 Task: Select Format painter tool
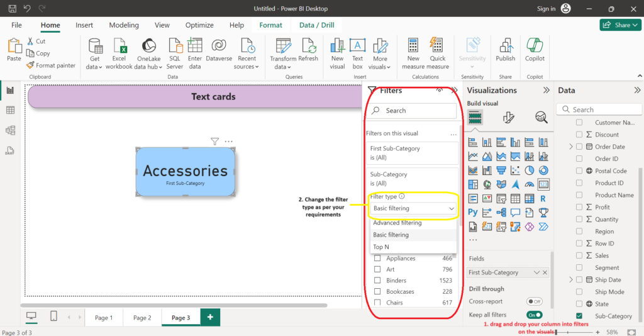click(x=51, y=65)
